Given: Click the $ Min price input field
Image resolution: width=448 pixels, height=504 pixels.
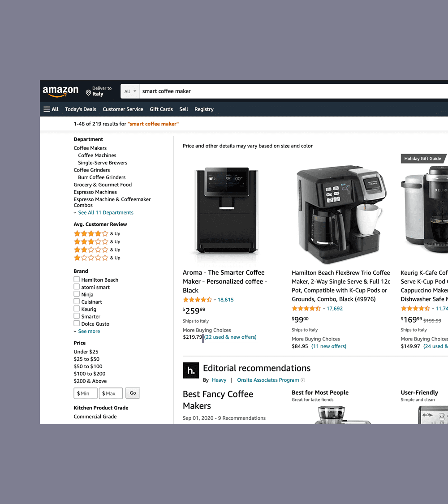Looking at the screenshot, I should 86,393.
